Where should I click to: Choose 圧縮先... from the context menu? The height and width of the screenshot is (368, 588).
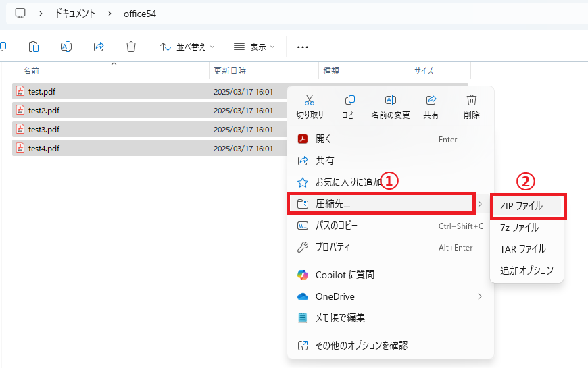point(381,204)
